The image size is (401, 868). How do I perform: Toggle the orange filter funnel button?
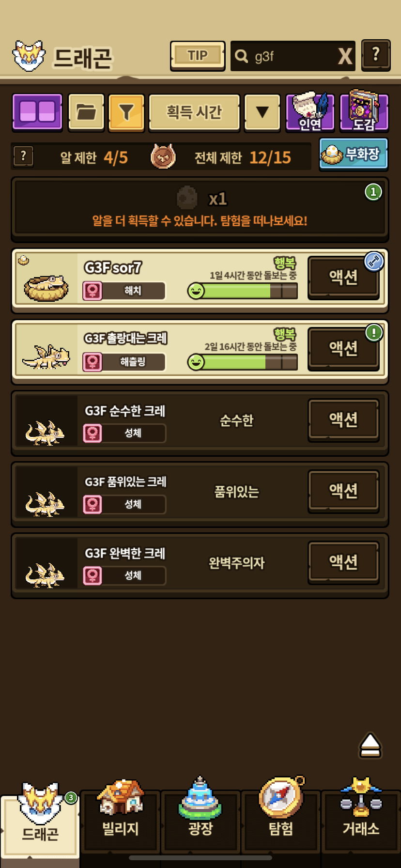(126, 112)
